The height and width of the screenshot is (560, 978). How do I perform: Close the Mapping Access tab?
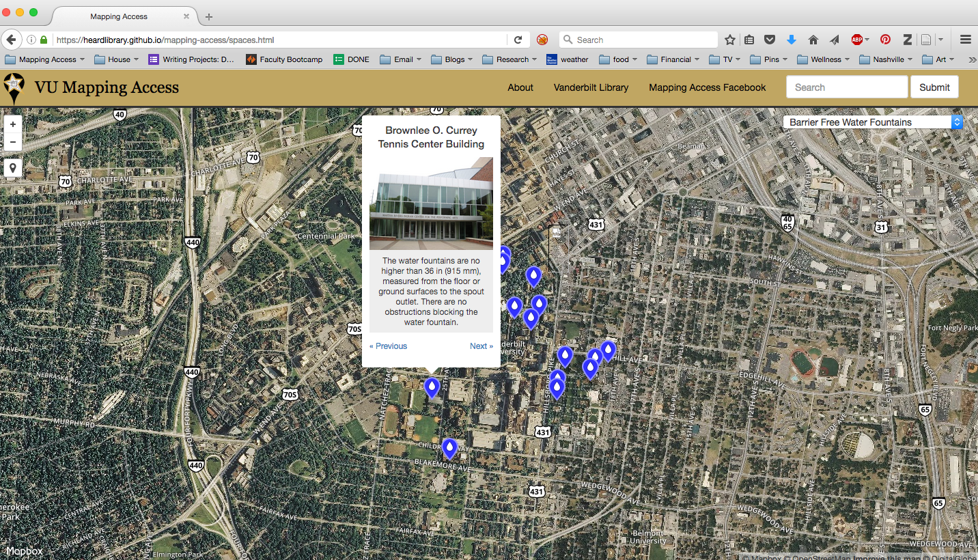coord(187,16)
